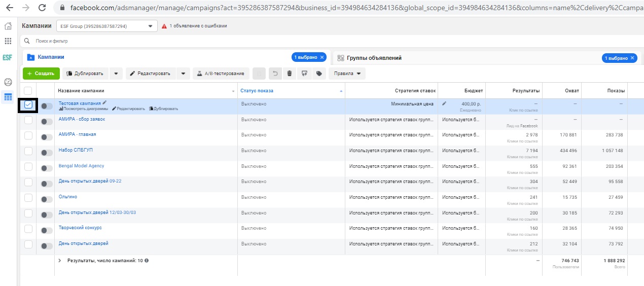Check the select-all header checkbox
644x286 pixels.
[28, 90]
